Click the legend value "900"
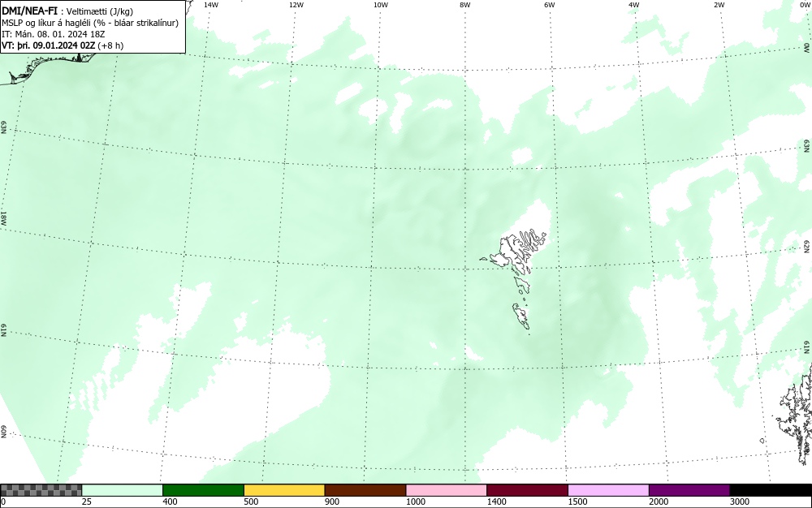Screen dimensions: 812x508 pyautogui.click(x=331, y=502)
